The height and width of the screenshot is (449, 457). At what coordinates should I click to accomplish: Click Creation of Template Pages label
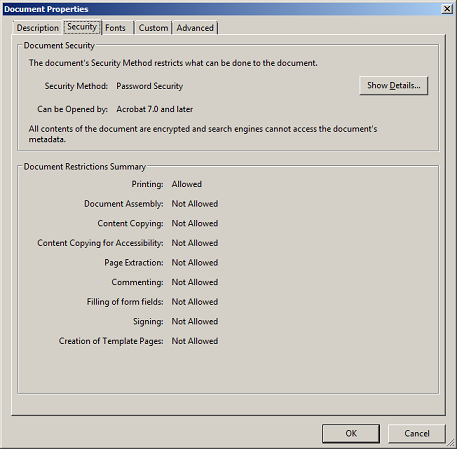pos(111,341)
